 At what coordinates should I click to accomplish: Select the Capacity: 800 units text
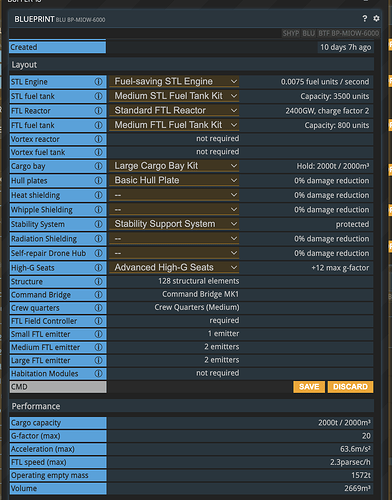click(337, 125)
